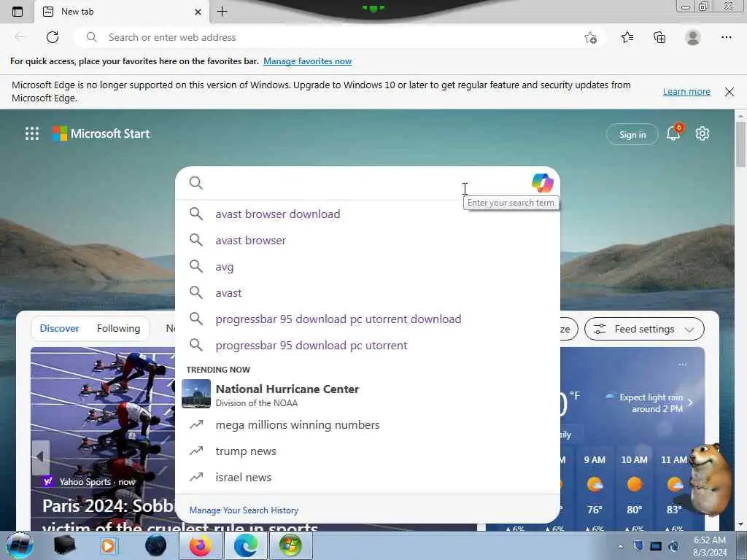The width and height of the screenshot is (747, 560).
Task: Open National Hurricane Center trending result
Action: (368, 394)
